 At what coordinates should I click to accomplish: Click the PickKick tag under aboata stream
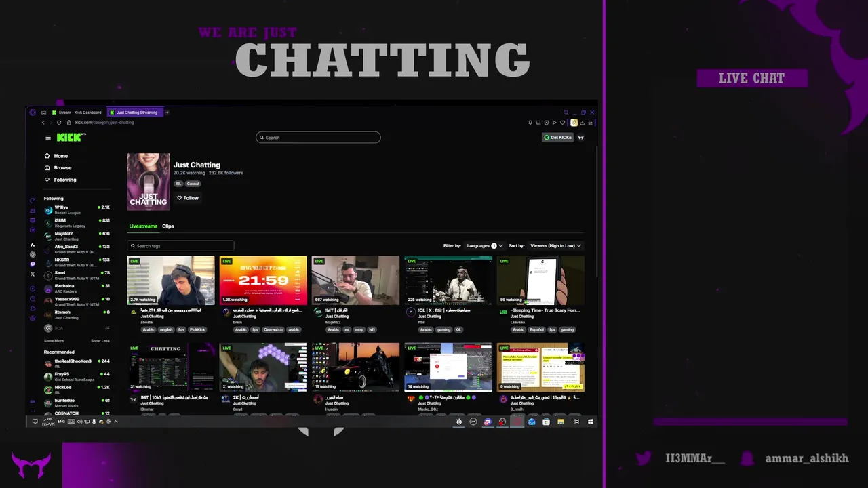[197, 330]
